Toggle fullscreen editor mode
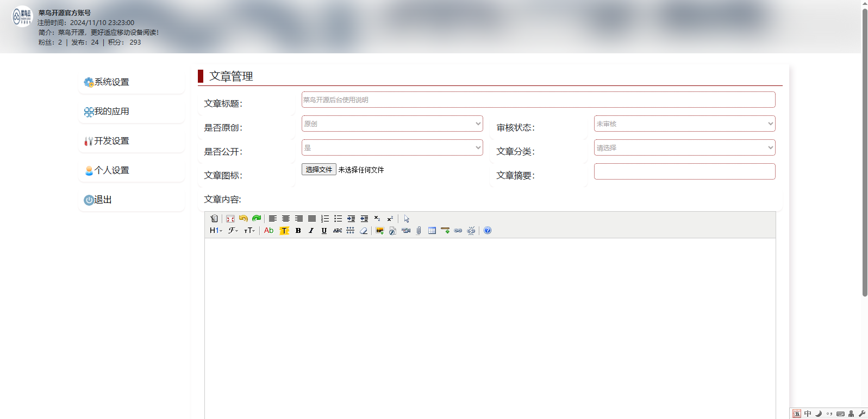The image size is (868, 419). [x=230, y=219]
